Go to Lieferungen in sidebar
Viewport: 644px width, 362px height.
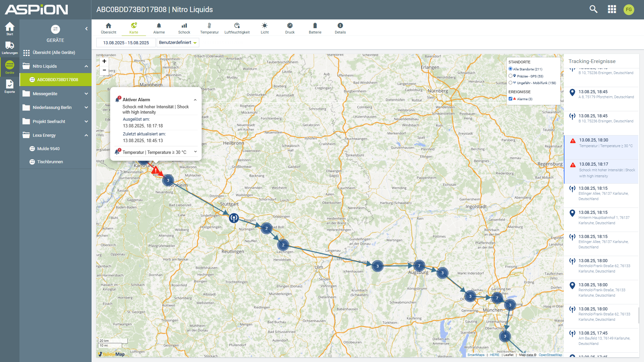(x=10, y=48)
